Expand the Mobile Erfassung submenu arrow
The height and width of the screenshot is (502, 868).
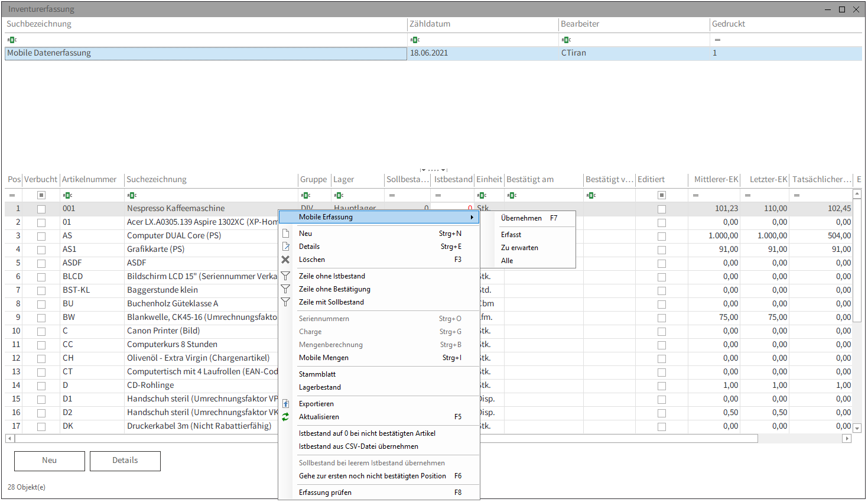(x=472, y=218)
